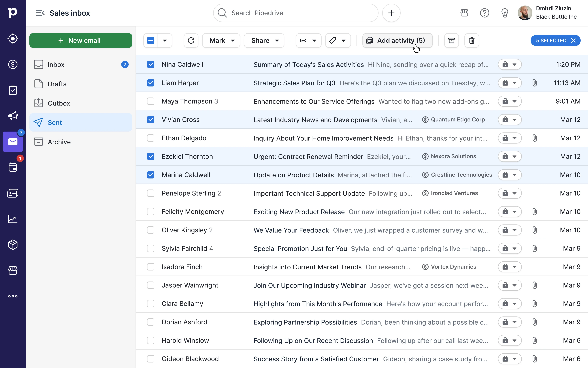Open Quantum Edge Corp deal link

(x=453, y=120)
